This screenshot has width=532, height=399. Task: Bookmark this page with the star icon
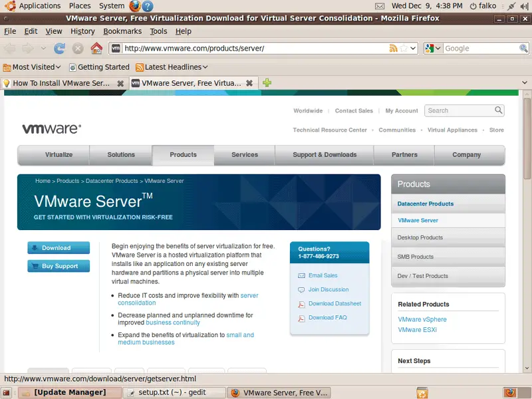(404, 48)
